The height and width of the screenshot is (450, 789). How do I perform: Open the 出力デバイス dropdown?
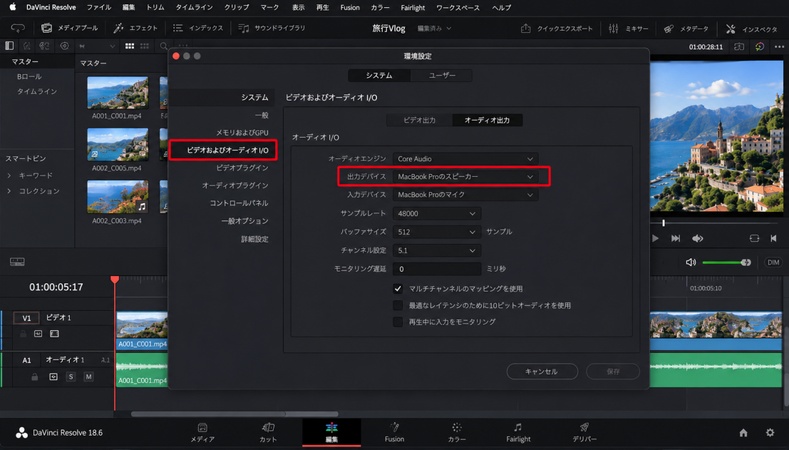465,177
